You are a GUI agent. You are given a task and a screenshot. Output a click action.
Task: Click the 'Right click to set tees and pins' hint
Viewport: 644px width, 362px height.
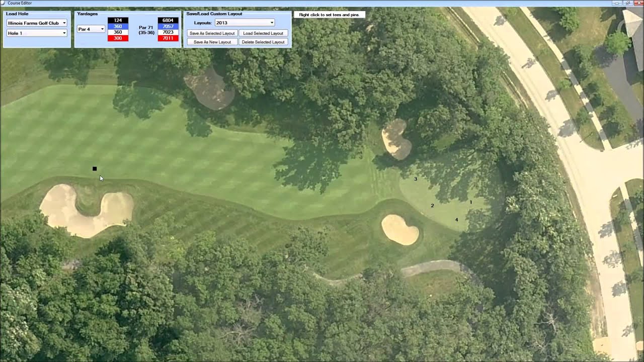tap(329, 15)
